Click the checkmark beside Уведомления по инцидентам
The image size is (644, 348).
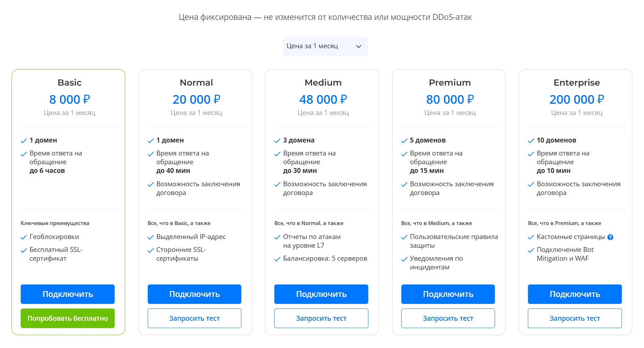click(x=404, y=259)
